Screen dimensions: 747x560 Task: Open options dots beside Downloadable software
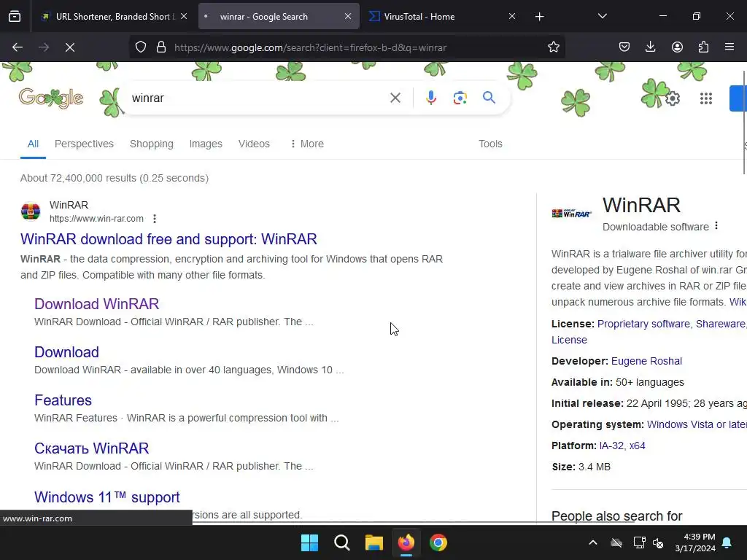click(716, 226)
